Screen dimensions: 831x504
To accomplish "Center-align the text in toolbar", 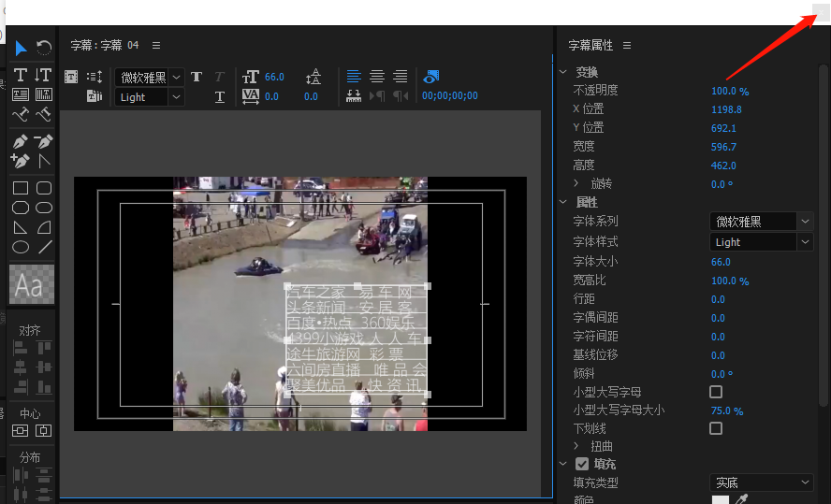I will (x=377, y=77).
